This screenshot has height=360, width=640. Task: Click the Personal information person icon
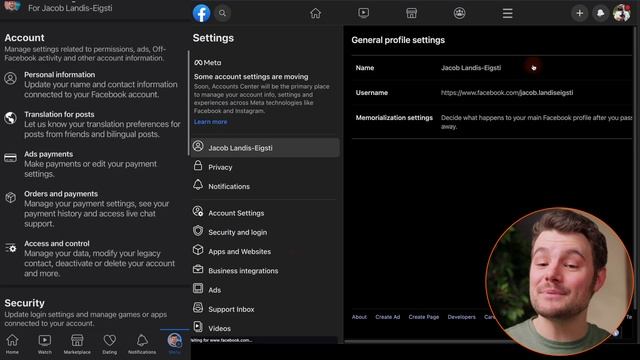tap(11, 78)
